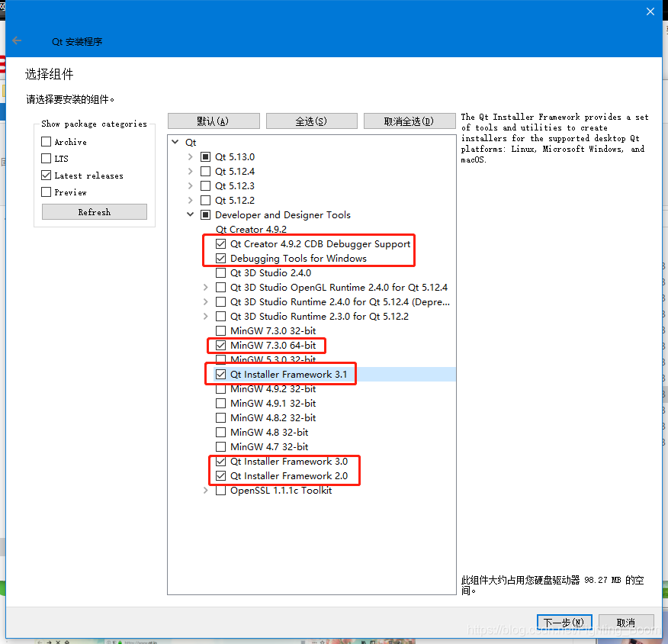
Task: Uncheck Qt Creator 4.9.2 CDB Debugger Support
Action: pos(220,244)
